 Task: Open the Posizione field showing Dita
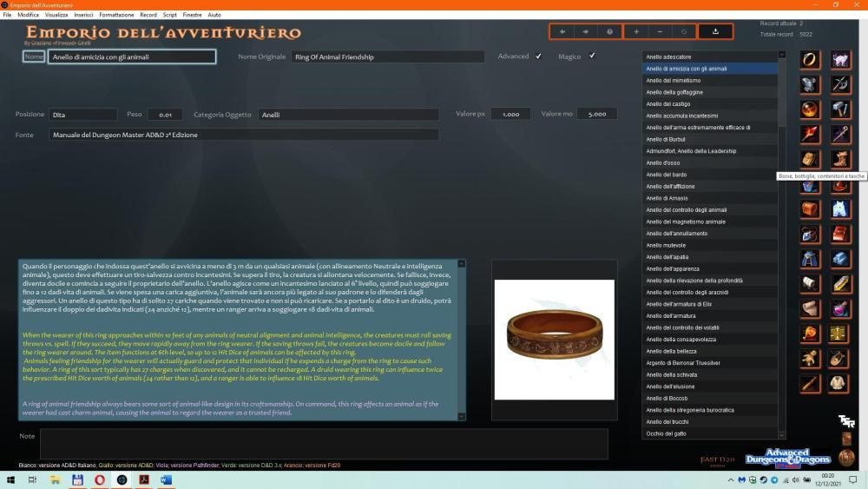pos(82,115)
